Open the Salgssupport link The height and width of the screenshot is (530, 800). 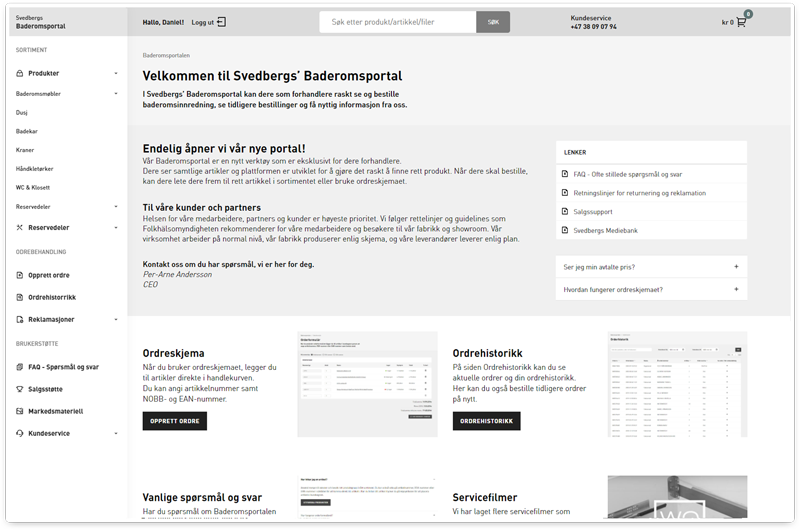[x=593, y=212]
